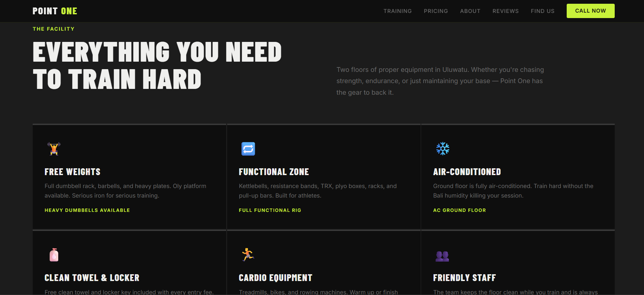Click the 'Ground floor is fully air-conditioned' description
This screenshot has width=644, height=295.
[513, 191]
